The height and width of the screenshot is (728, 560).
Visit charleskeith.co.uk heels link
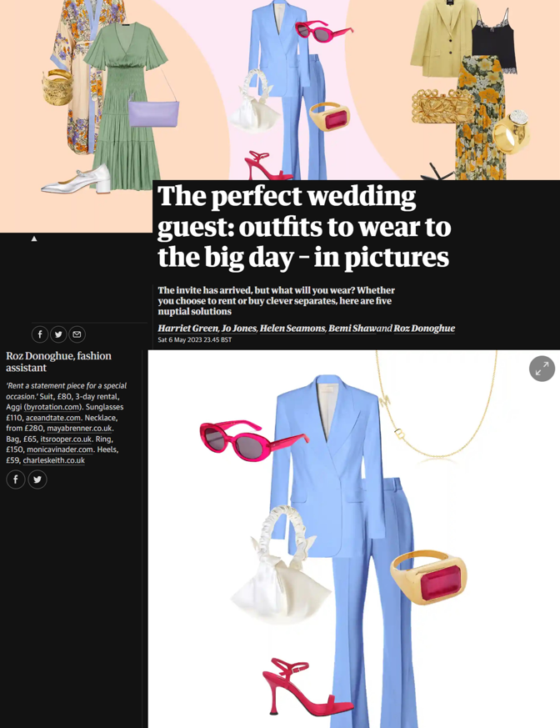point(54,460)
